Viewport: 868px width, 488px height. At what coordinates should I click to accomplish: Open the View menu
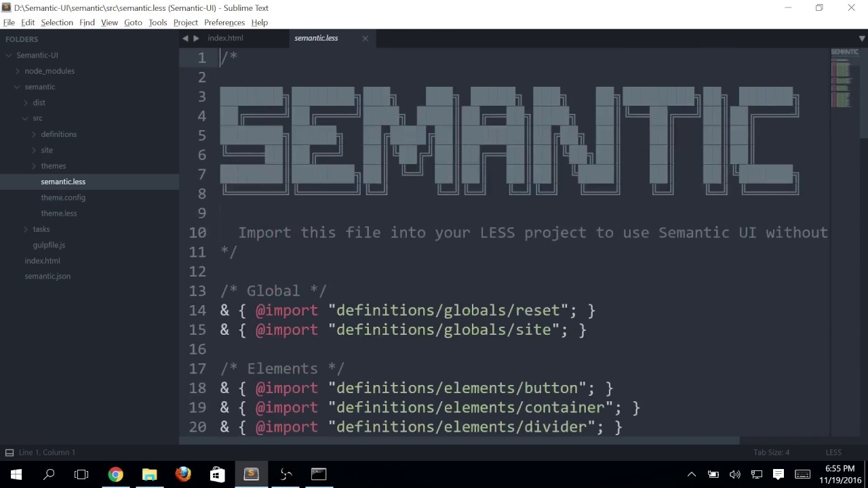click(x=109, y=22)
